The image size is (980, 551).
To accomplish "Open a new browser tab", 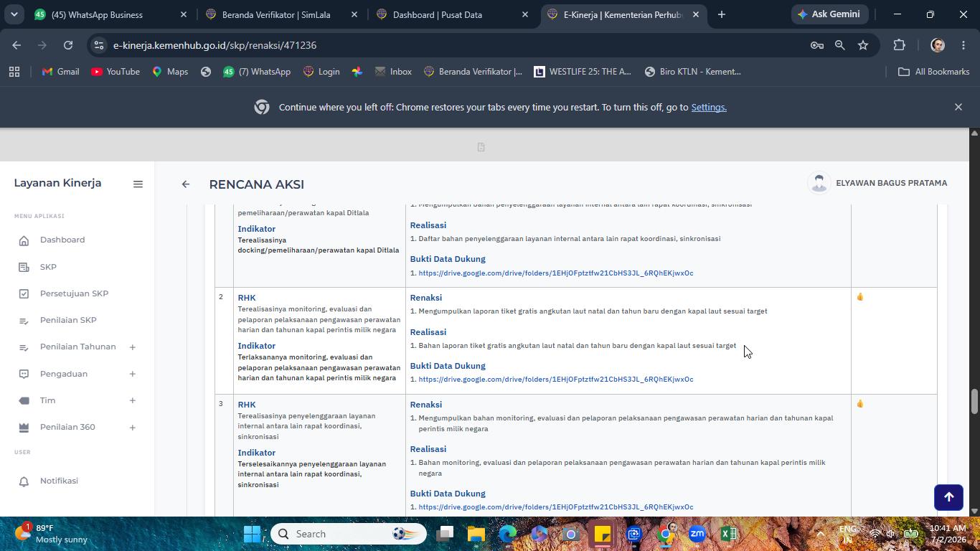I will click(x=722, y=14).
